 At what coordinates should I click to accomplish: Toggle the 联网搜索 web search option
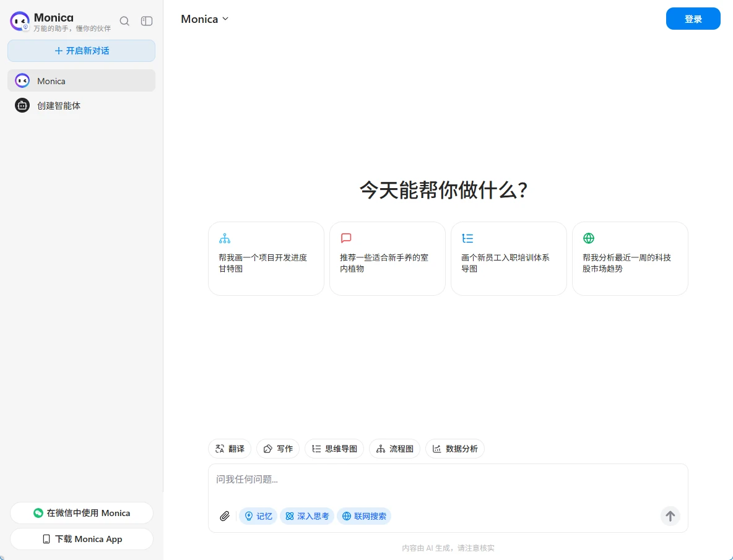pos(364,516)
